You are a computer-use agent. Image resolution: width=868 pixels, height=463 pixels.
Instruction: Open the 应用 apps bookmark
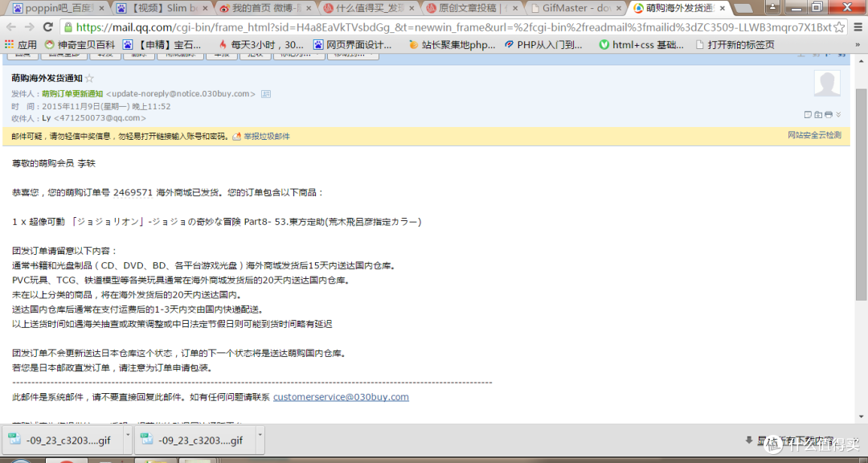point(20,45)
